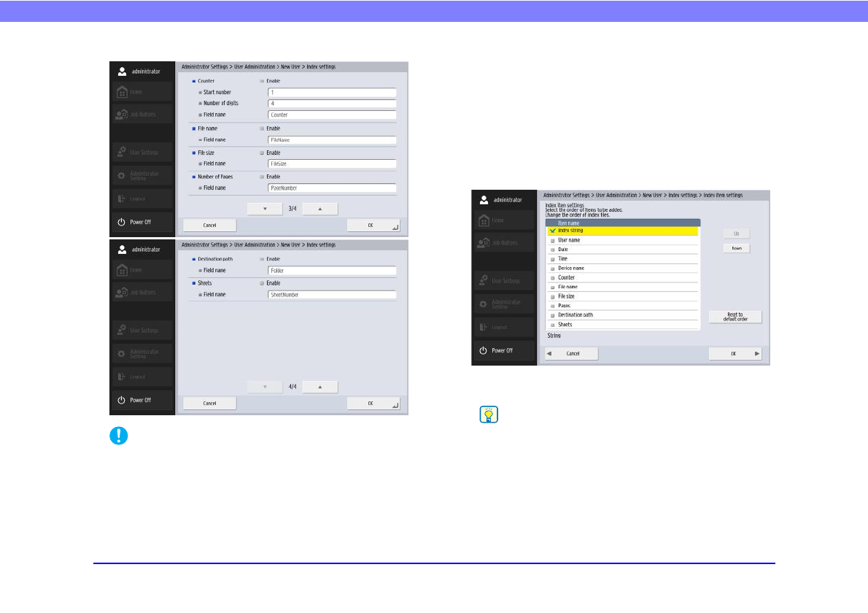Select the highlighted Index string row
868x613 pixels.
coord(622,231)
